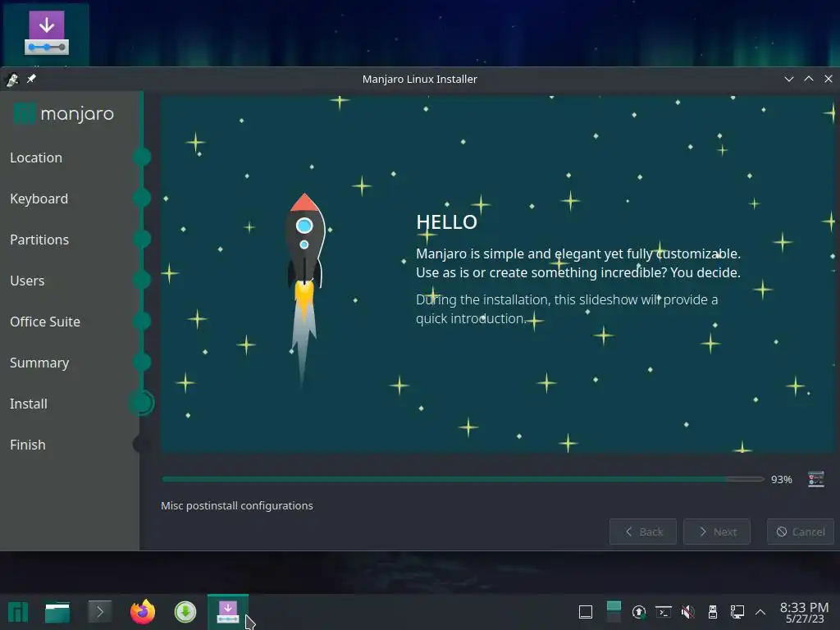Minimize the installer window
840x630 pixels.
point(788,79)
